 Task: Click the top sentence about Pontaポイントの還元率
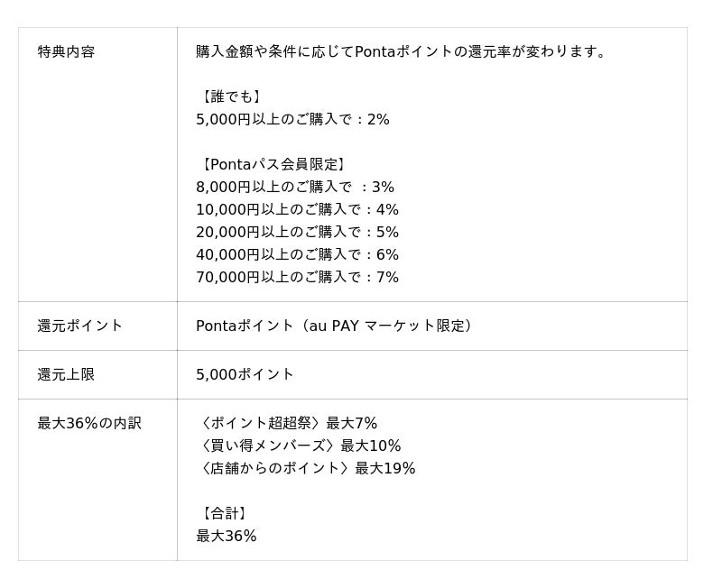click(x=402, y=51)
